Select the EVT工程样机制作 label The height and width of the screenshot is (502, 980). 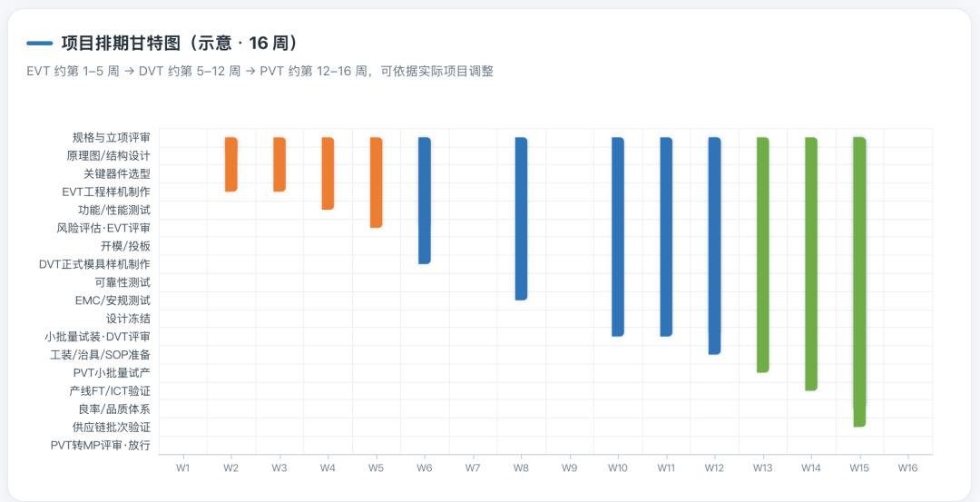coord(106,192)
